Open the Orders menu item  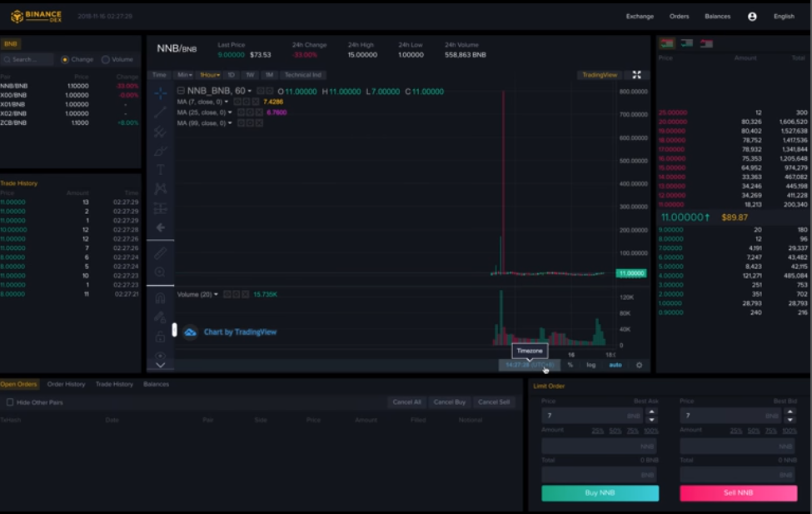679,17
